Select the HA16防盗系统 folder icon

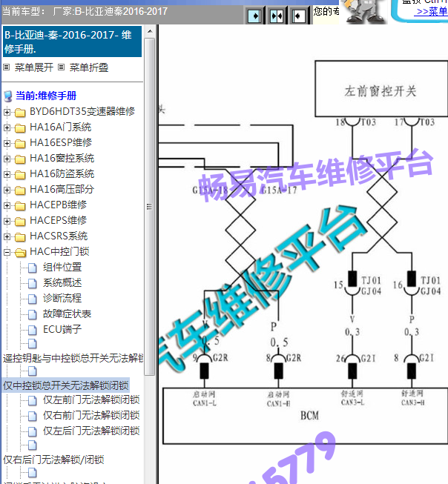[20, 175]
